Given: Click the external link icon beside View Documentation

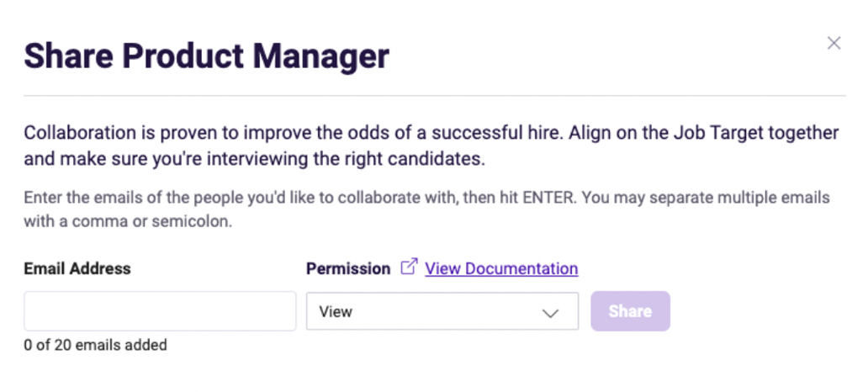Looking at the screenshot, I should pyautogui.click(x=409, y=268).
